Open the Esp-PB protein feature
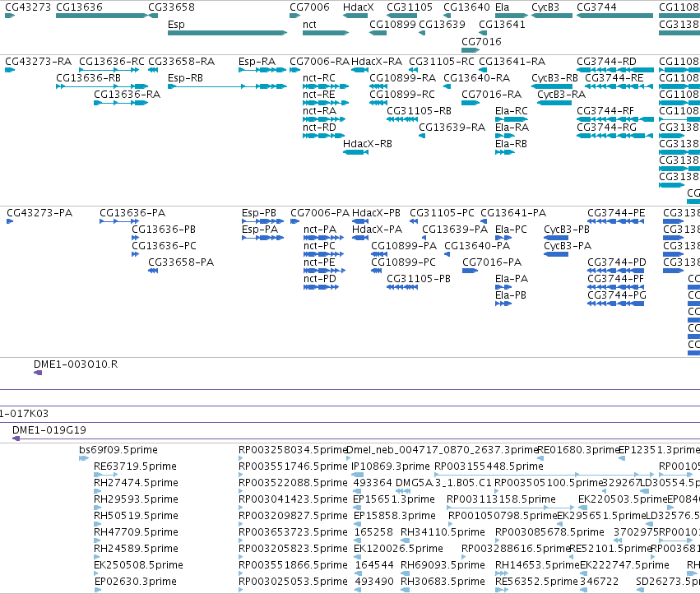Screen dimensions: 700x594 coord(263,221)
